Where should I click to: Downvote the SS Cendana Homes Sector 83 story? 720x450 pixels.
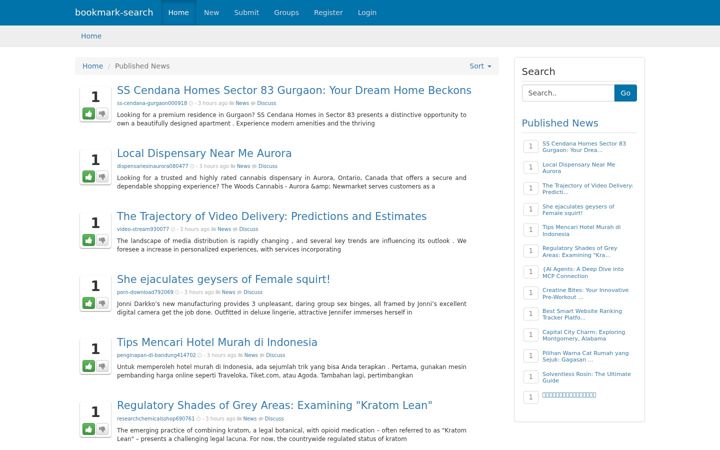102,113
